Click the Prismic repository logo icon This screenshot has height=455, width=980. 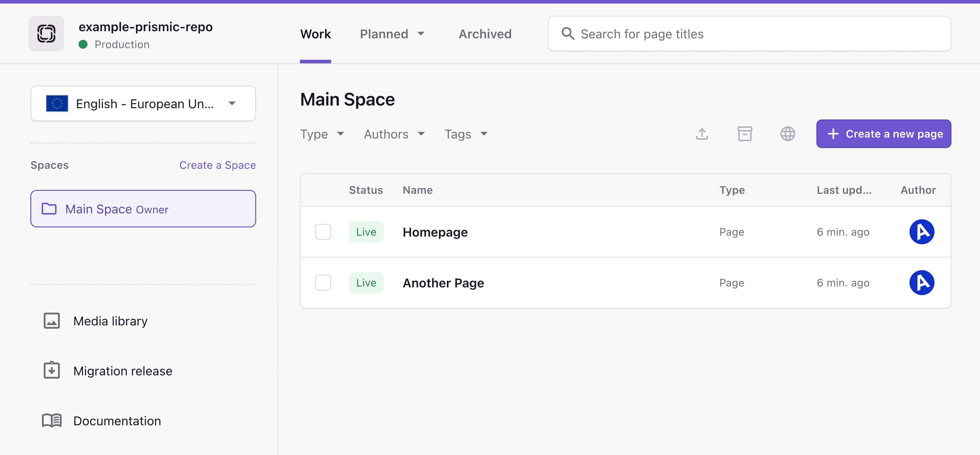point(46,34)
